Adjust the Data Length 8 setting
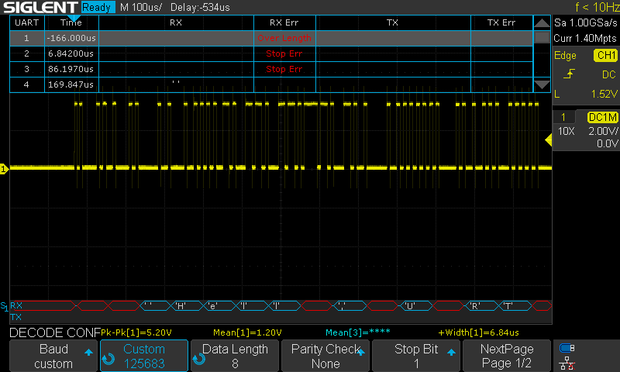 [x=235, y=356]
